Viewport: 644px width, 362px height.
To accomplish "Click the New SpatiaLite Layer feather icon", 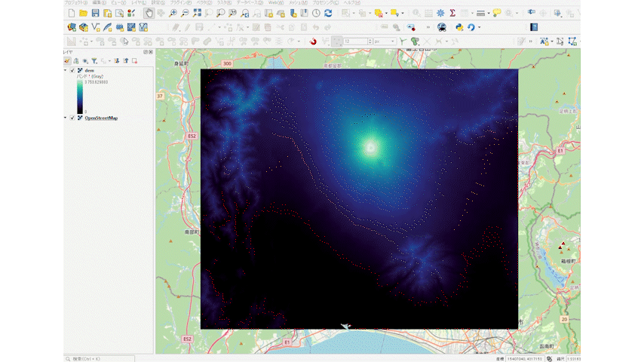I will tap(108, 27).
